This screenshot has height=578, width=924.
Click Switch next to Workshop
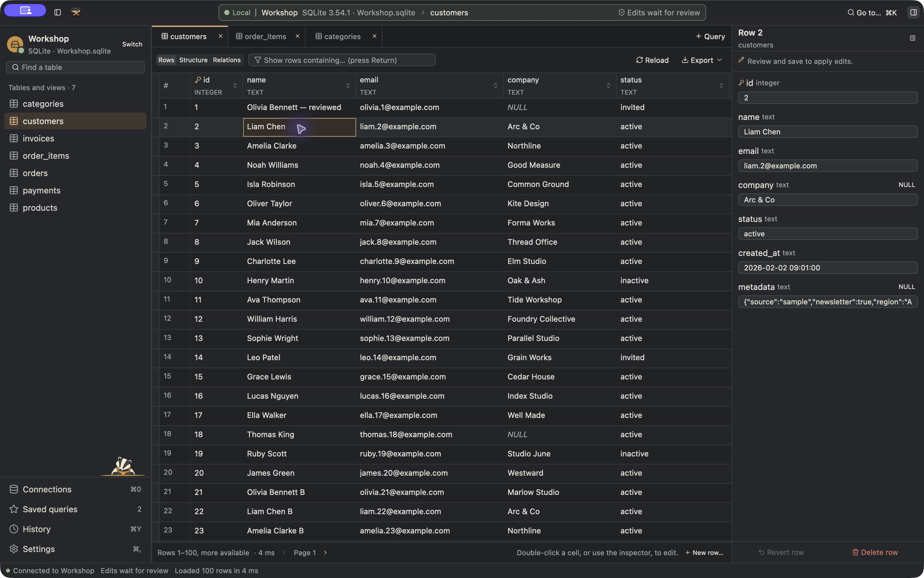pyautogui.click(x=132, y=44)
